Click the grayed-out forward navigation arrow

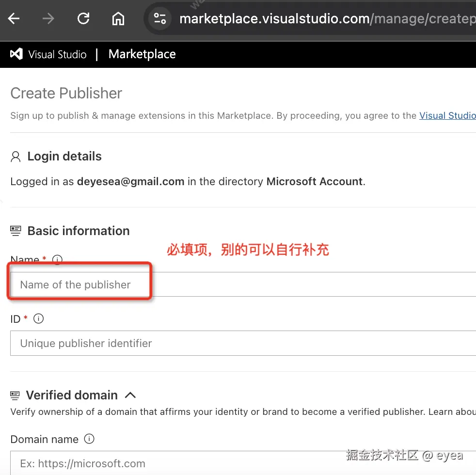pyautogui.click(x=48, y=18)
